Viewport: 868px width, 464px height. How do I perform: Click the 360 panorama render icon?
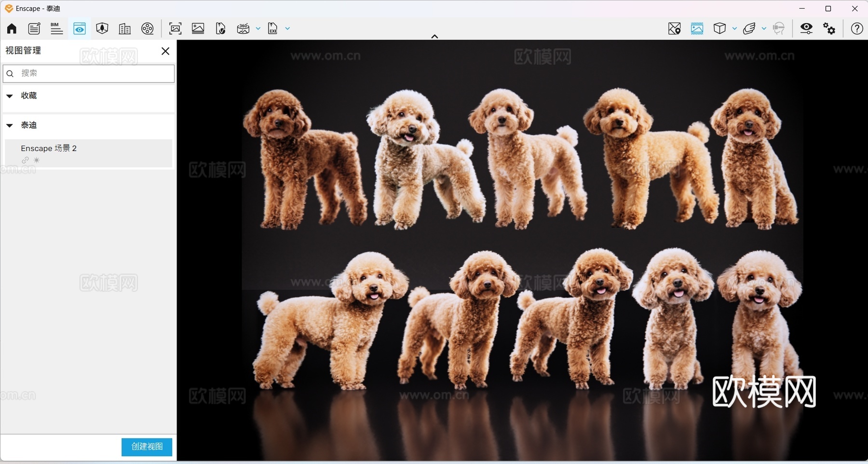pos(244,28)
